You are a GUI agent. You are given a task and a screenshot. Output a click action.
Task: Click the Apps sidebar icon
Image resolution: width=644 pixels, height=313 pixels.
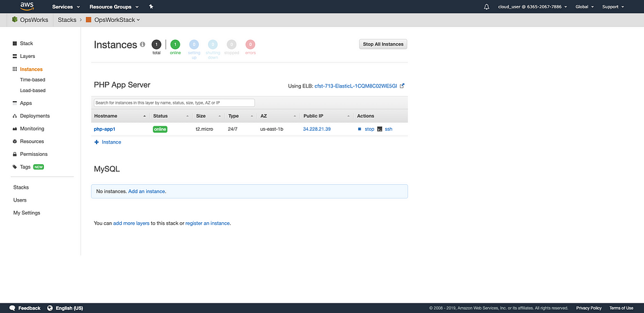coord(15,103)
